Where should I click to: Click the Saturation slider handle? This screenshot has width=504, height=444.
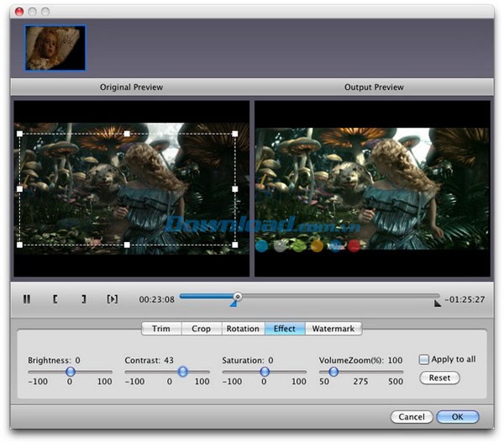pyautogui.click(x=265, y=372)
